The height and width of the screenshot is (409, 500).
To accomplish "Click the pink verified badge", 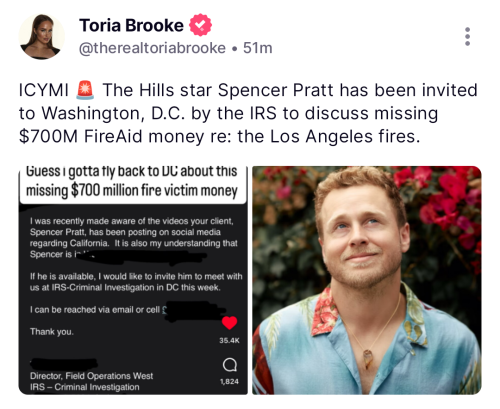I will (x=200, y=25).
